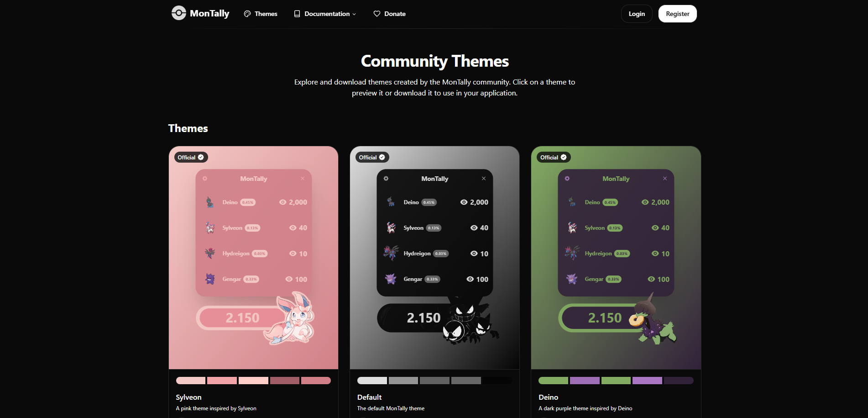Open the Sylveon theme title
This screenshot has width=868, height=418.
click(188, 397)
